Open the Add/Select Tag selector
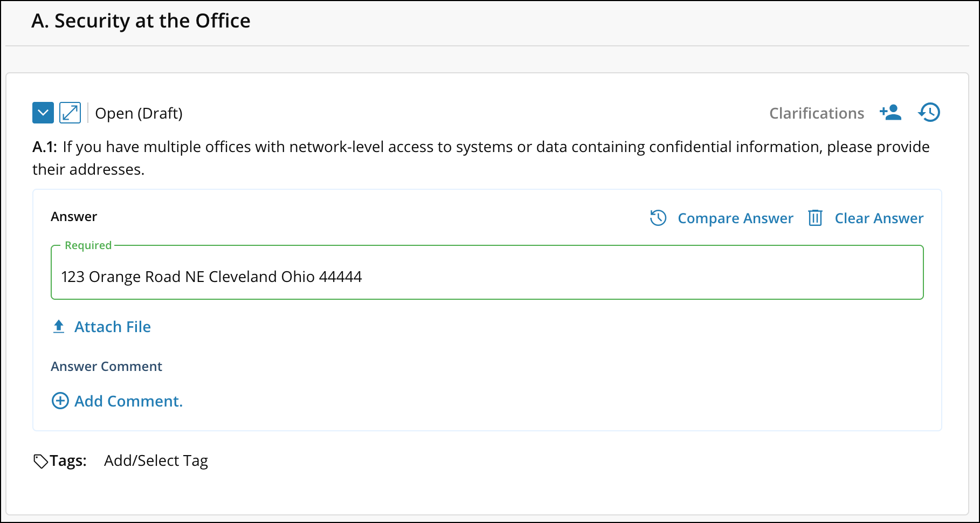This screenshot has height=523, width=980. (x=156, y=460)
